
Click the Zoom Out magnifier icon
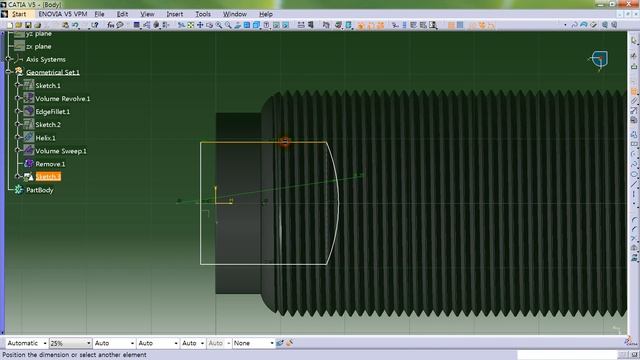[228, 25]
